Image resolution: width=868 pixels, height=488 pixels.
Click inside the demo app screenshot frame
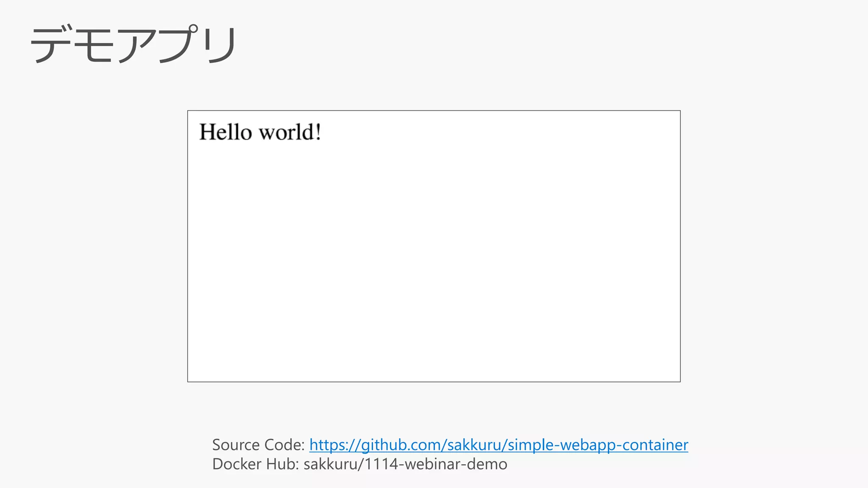(434, 246)
